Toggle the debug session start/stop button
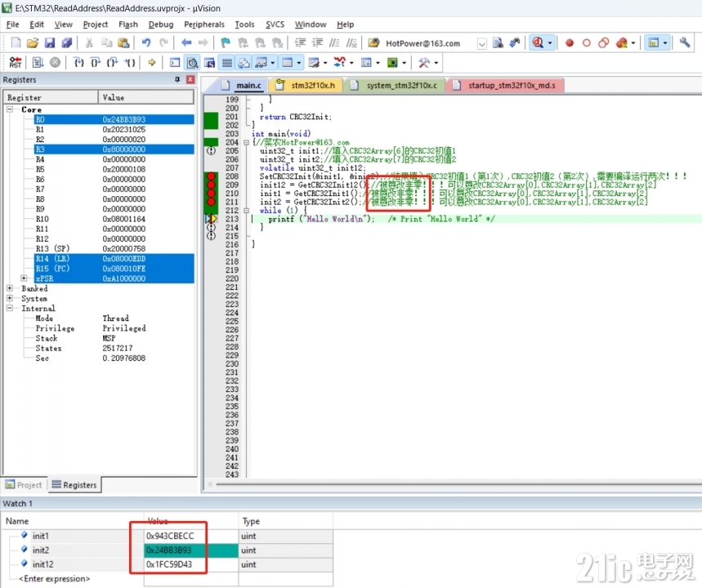Screen dimensions: 702x588 538,43
